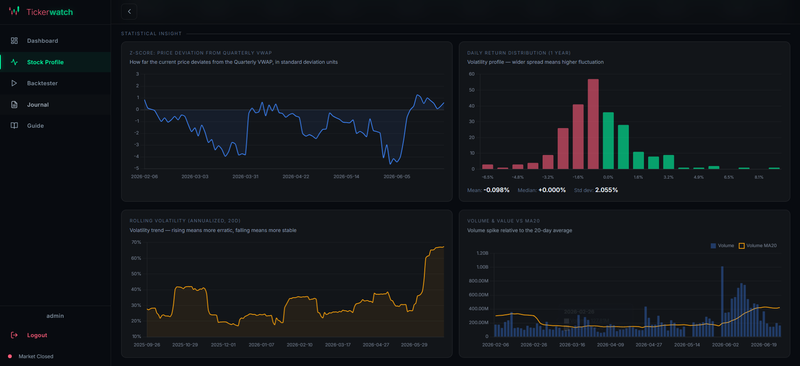
Task: Collapse the sidebar with the chevron button
Action: pyautogui.click(x=129, y=11)
